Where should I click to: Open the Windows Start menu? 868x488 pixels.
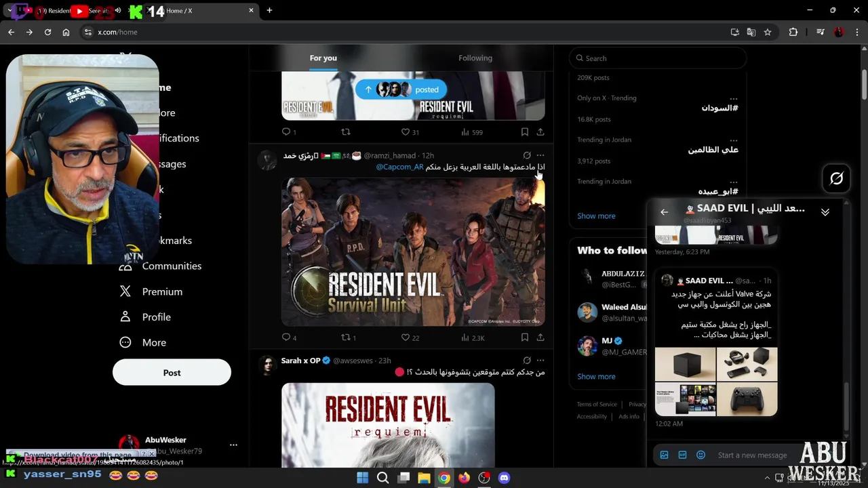click(x=363, y=478)
